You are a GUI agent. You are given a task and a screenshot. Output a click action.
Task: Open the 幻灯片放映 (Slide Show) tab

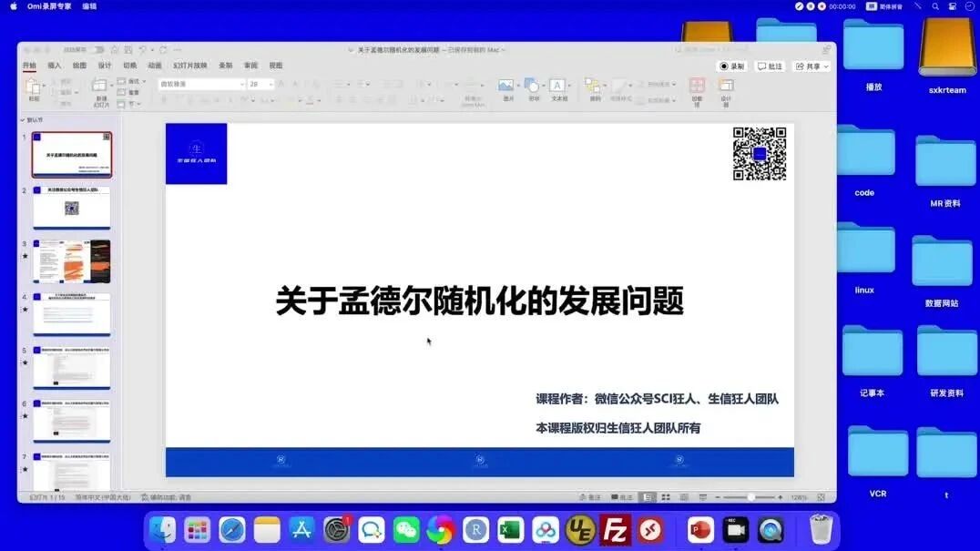190,66
